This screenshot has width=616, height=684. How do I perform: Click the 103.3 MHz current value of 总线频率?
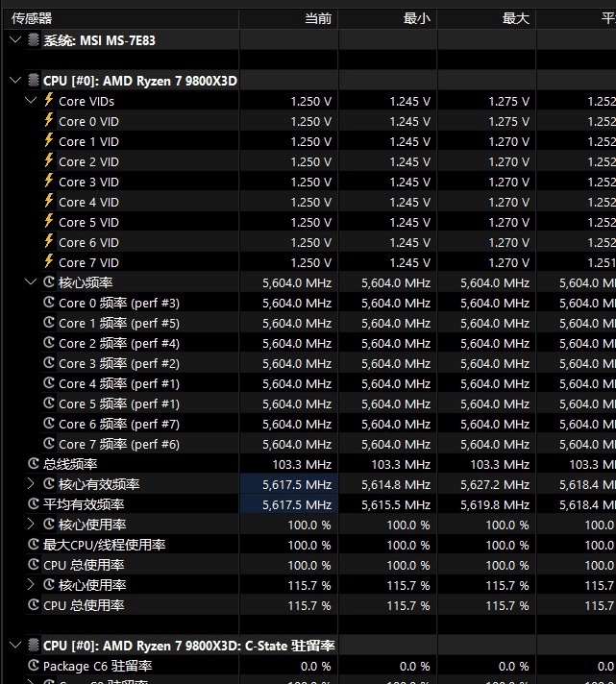click(302, 464)
